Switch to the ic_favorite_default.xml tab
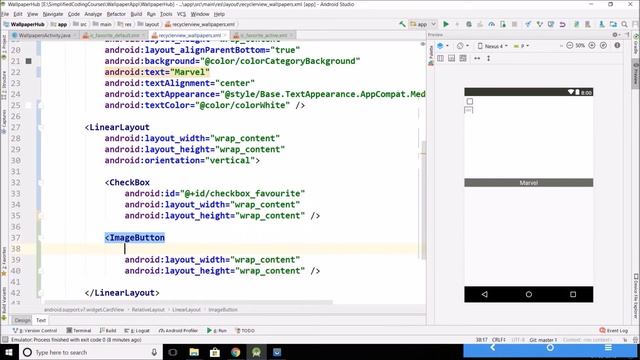Viewport: 640px width, 360px height. pos(115,36)
